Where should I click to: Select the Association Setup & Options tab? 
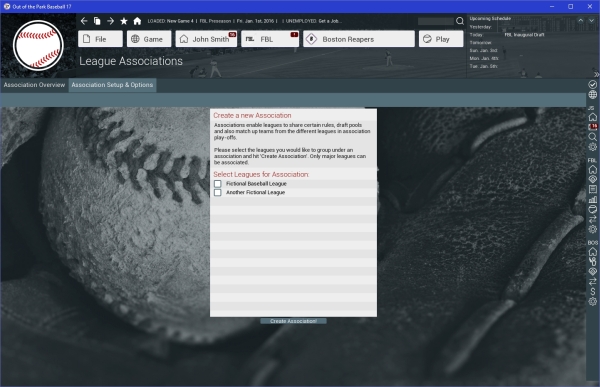click(x=112, y=85)
